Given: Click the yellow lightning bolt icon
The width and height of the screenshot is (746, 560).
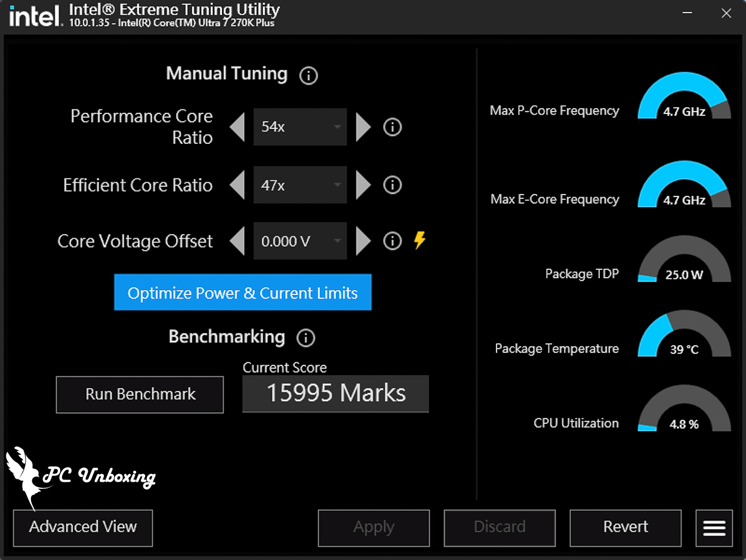Looking at the screenshot, I should point(420,241).
